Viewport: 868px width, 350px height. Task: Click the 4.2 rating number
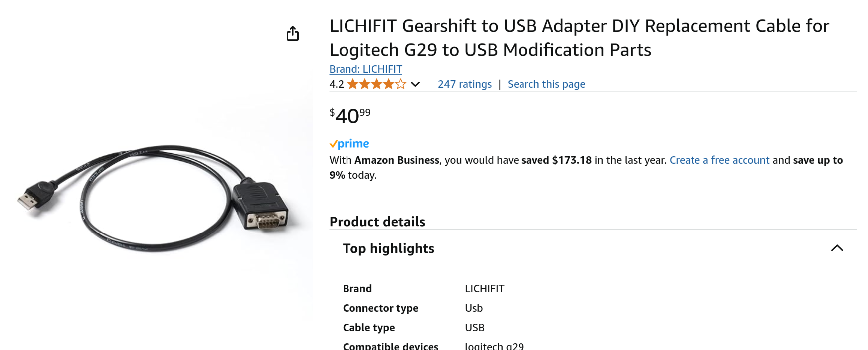tap(337, 84)
